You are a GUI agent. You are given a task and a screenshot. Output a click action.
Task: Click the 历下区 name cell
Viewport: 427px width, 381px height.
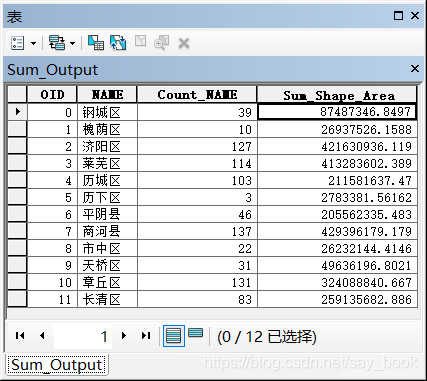(107, 197)
